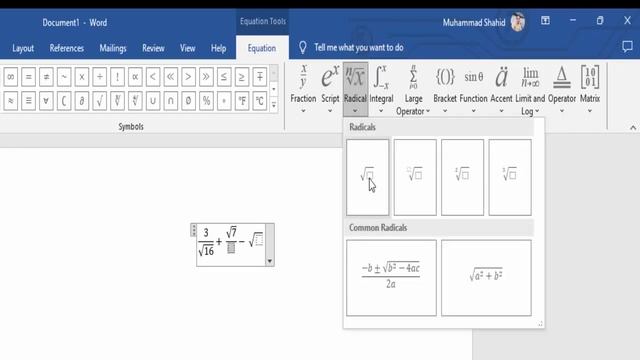Insert the not-equal-to symbol
Screen dimensions: 640x360
click(x=46, y=77)
